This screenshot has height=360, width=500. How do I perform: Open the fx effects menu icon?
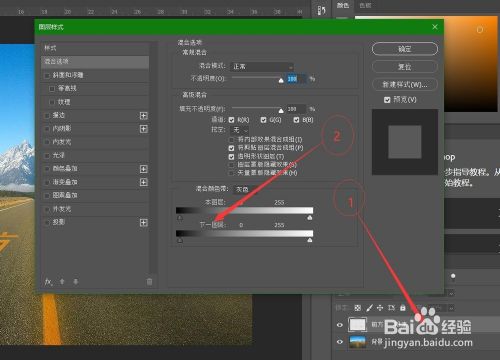49,282
